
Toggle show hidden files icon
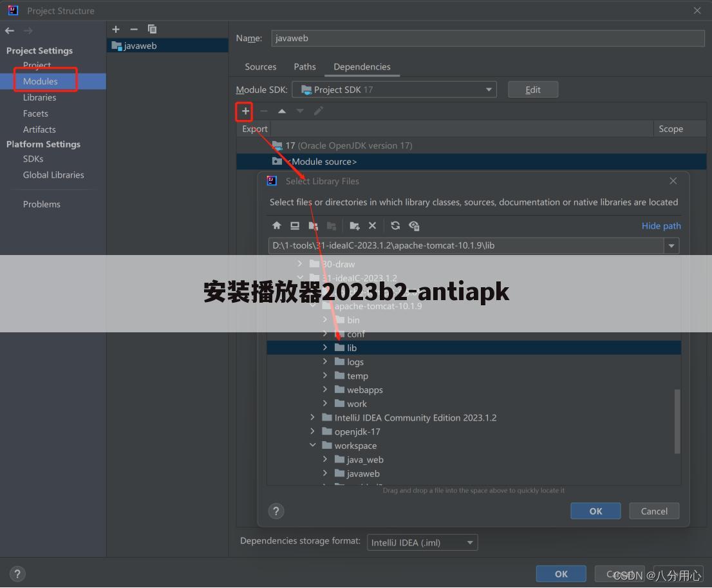pos(414,226)
